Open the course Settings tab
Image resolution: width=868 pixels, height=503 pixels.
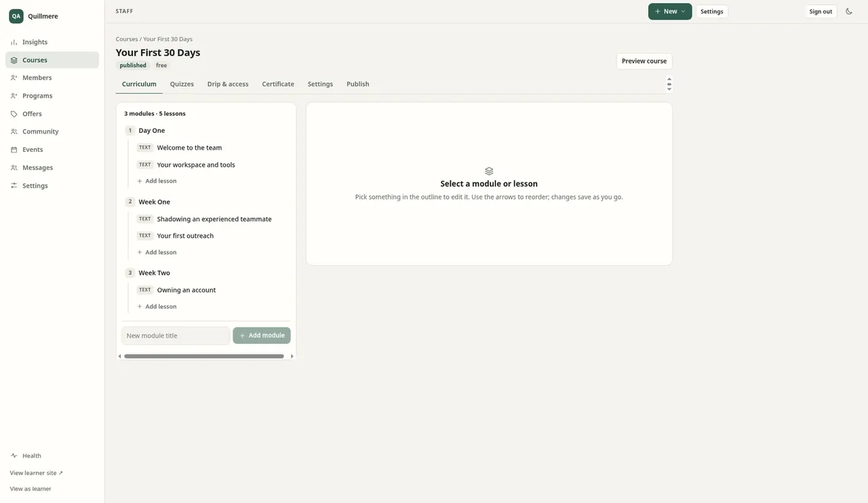pyautogui.click(x=320, y=84)
